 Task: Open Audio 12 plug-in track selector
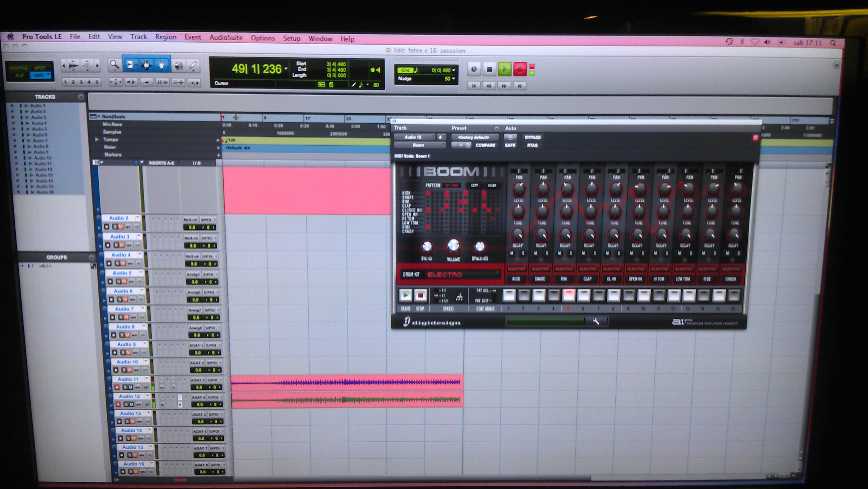click(x=415, y=137)
